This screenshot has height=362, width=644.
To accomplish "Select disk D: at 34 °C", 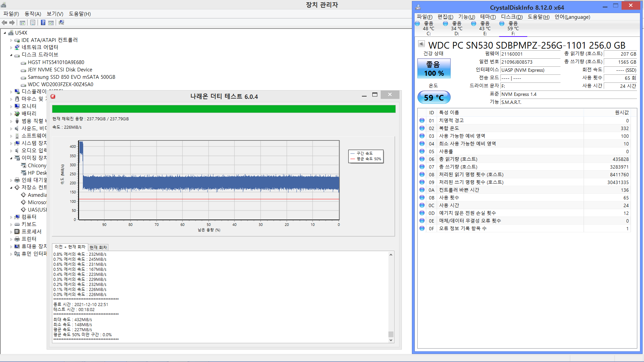I will 457,28.
